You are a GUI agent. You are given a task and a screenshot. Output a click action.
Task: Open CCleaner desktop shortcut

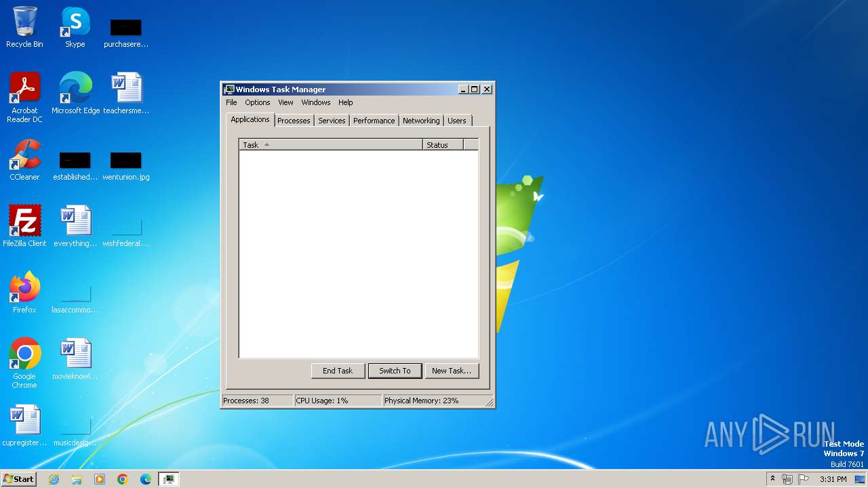(x=24, y=160)
